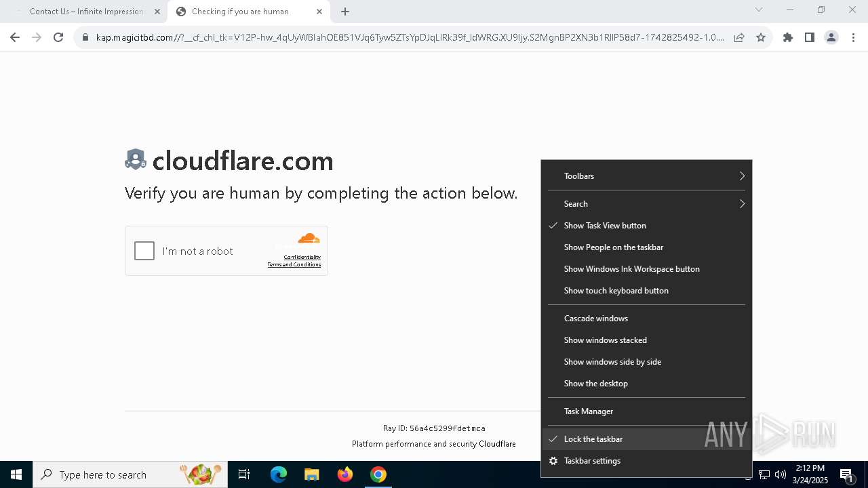The width and height of the screenshot is (868, 488).
Task: Click the Ray ID text
Action: 434,428
